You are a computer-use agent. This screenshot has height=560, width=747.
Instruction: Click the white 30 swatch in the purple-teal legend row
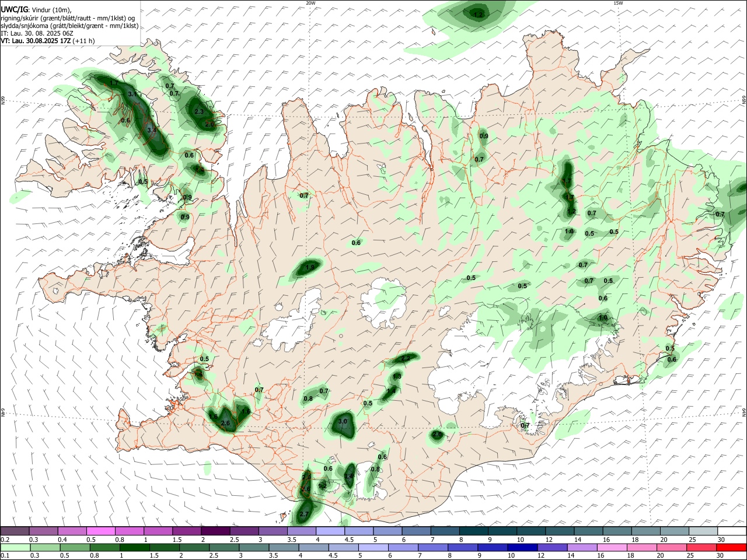pos(731,531)
